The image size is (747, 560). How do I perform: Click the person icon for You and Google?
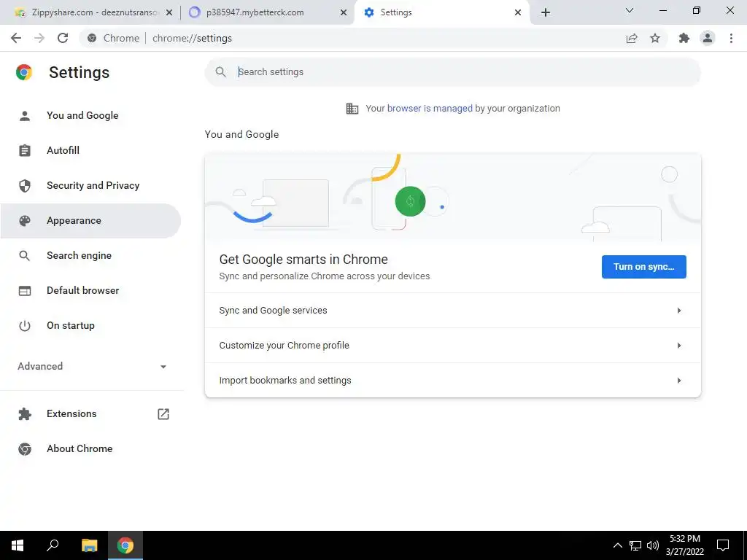25,116
